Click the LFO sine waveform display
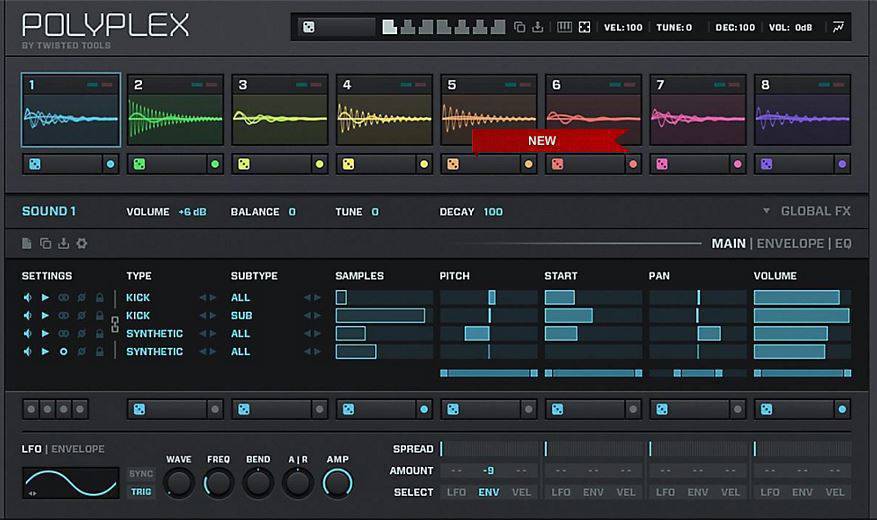 (70, 483)
